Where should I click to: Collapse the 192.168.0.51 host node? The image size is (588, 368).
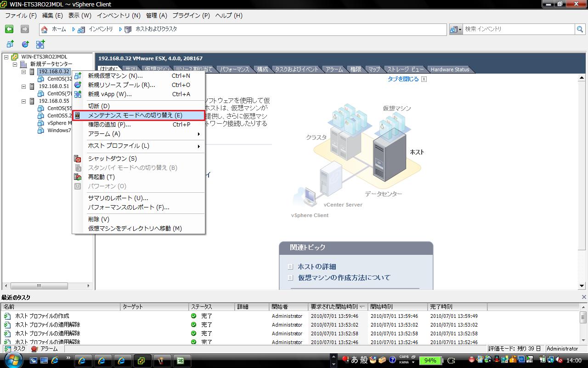click(x=23, y=86)
